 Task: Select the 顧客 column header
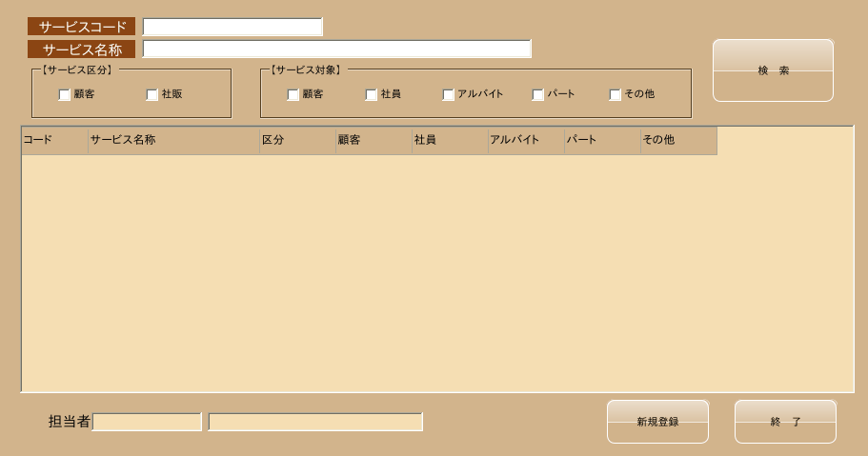(373, 141)
